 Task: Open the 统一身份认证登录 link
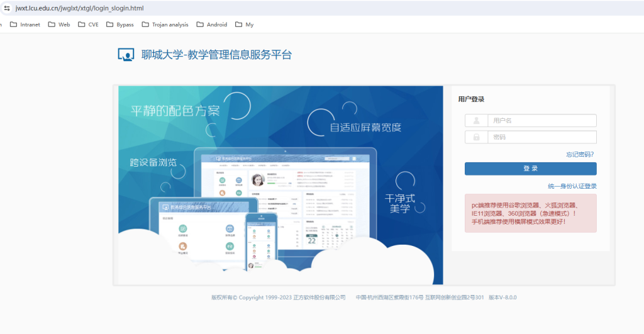[572, 186]
